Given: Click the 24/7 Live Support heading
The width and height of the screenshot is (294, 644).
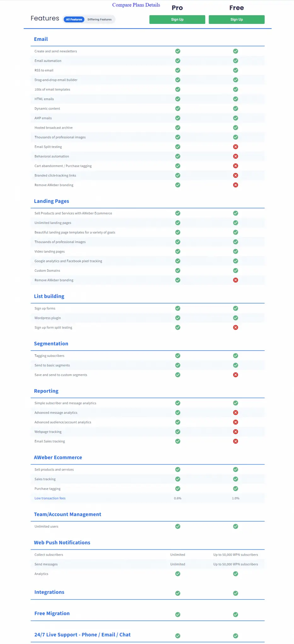Looking at the screenshot, I should click(x=82, y=635).
